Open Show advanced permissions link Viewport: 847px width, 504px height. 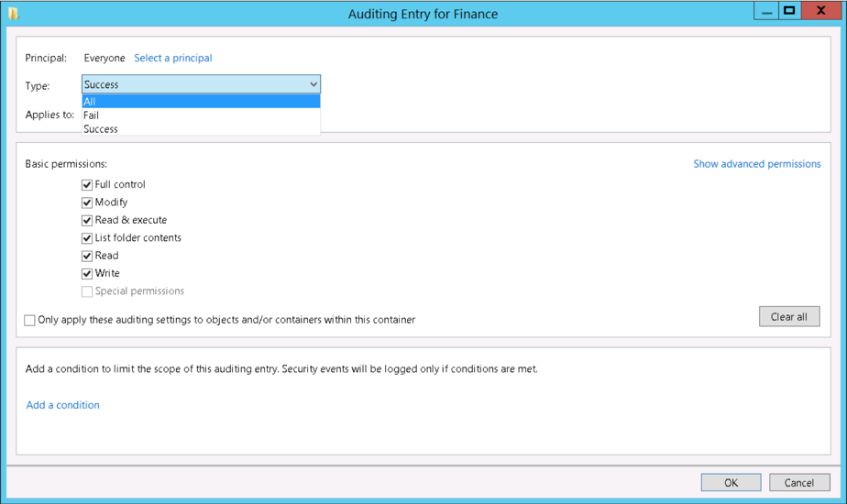pos(757,164)
